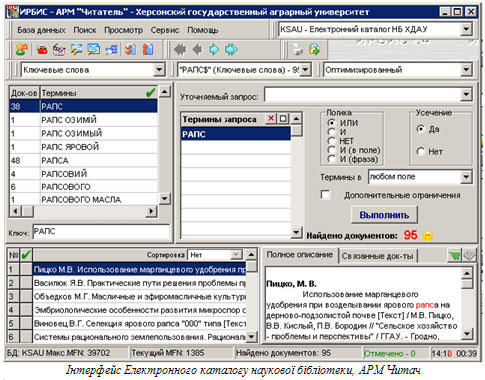Go to previous record with grey left arrow
This screenshot has height=380, width=485.
click(x=197, y=50)
